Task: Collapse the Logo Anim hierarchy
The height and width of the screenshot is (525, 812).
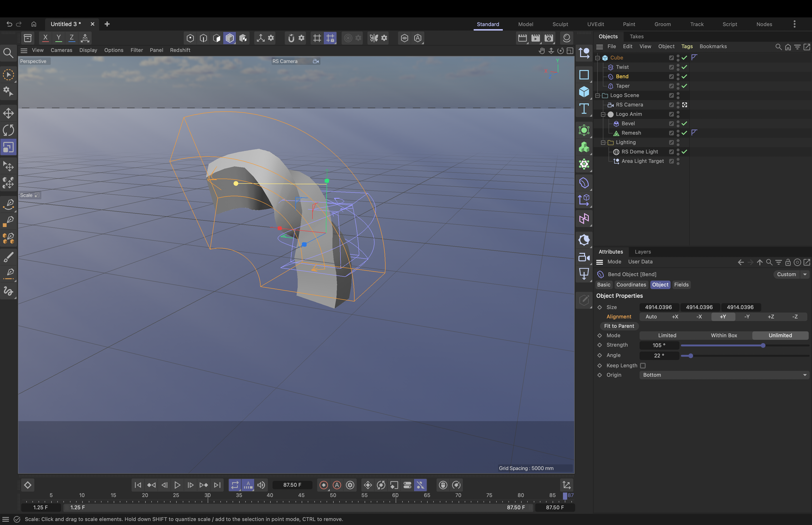Action: [x=603, y=114]
